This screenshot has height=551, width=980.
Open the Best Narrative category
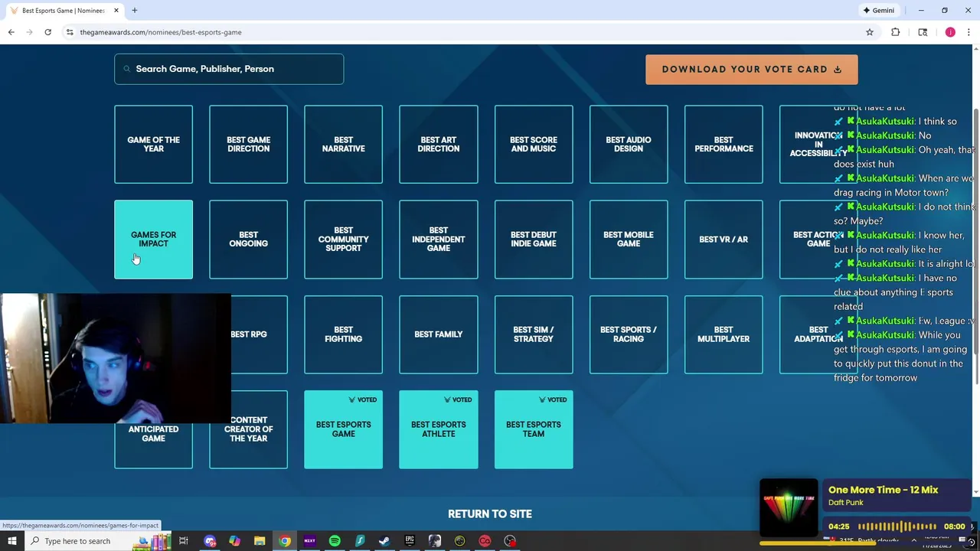(x=343, y=145)
